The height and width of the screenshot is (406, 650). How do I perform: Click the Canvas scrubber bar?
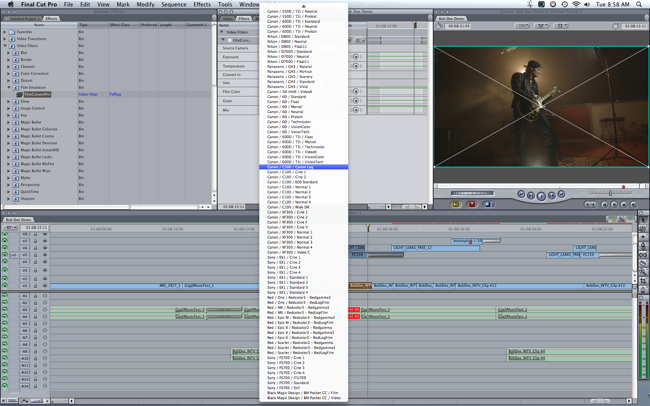coord(541,186)
